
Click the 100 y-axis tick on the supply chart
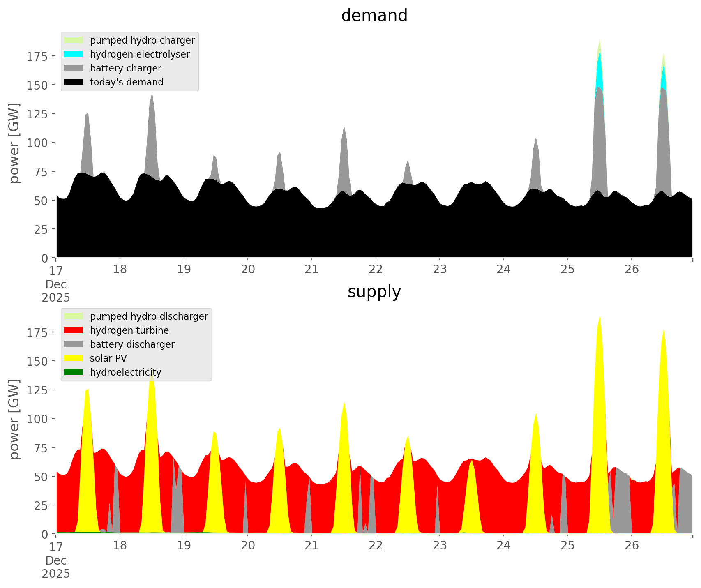pyautogui.click(x=38, y=419)
